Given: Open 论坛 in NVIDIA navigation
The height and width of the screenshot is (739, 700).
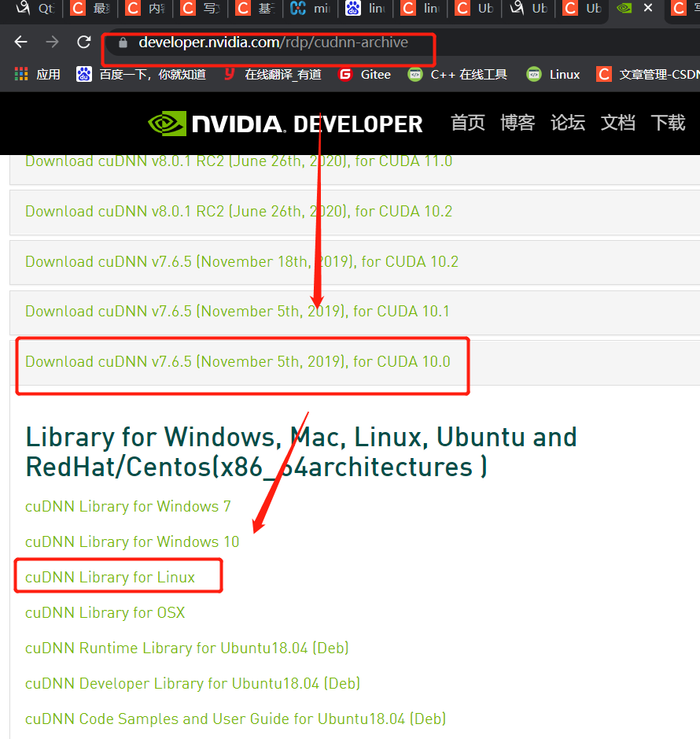Looking at the screenshot, I should (x=568, y=123).
